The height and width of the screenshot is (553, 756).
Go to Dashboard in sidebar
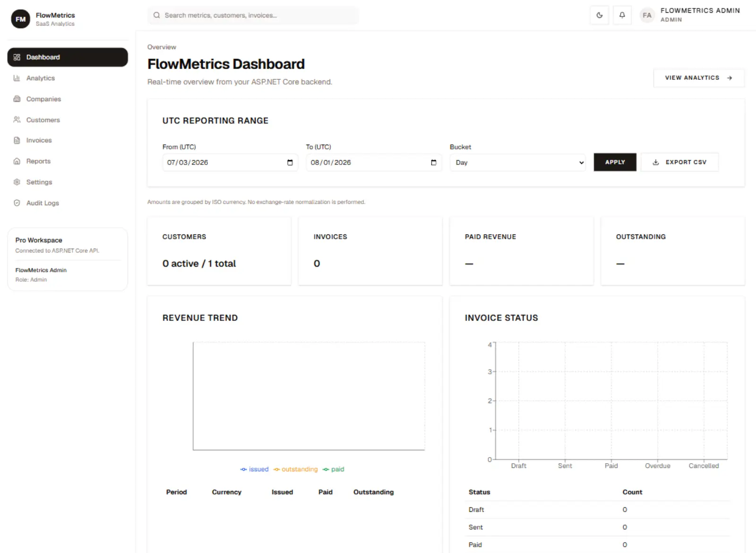click(68, 57)
